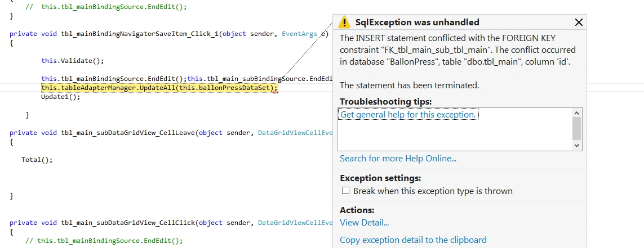Click troubleshooting tips scroll down arrow

pos(576,145)
